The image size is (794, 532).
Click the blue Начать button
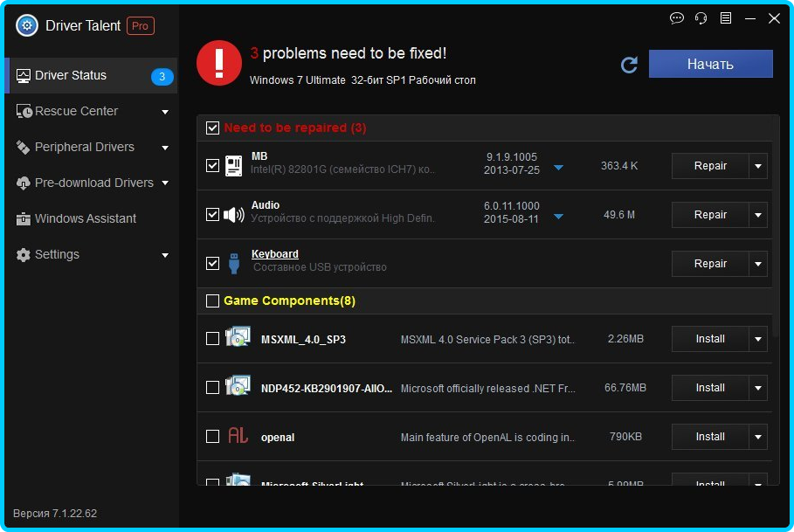(710, 64)
